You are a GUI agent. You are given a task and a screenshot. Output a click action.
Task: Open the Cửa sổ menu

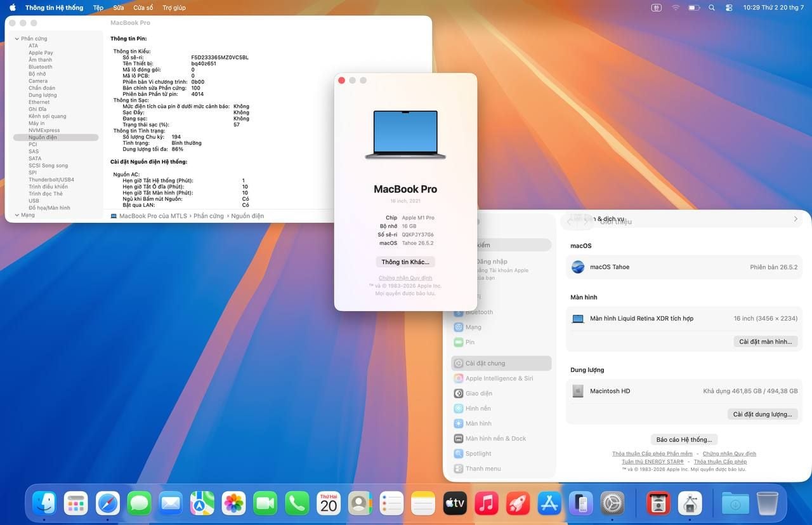143,8
